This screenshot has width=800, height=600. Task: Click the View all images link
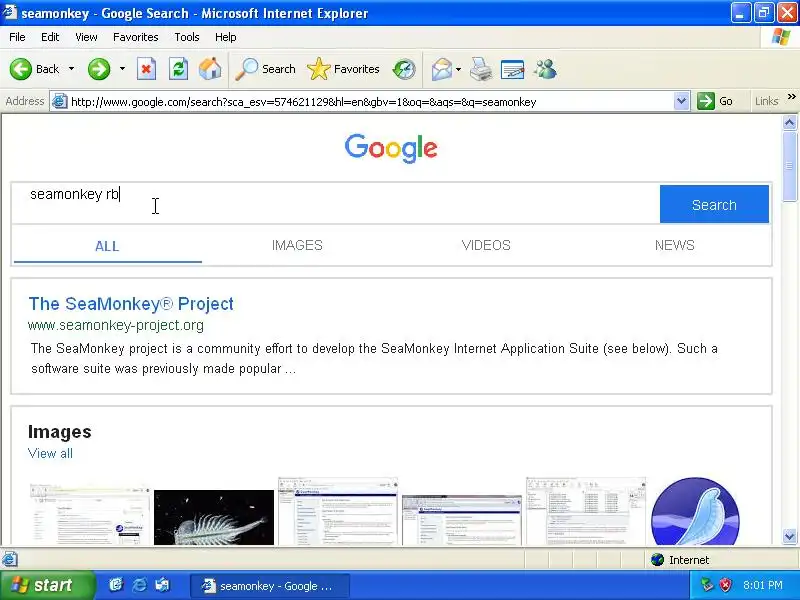click(51, 453)
